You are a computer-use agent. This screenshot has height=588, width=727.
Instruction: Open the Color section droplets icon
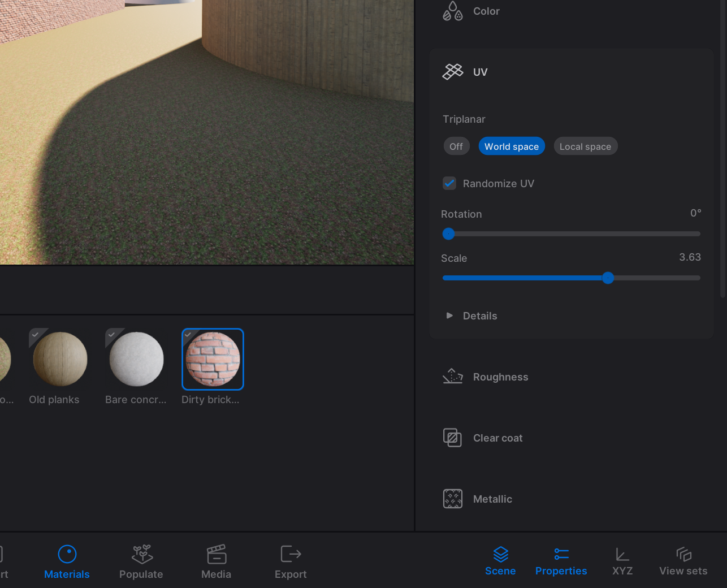[452, 11]
